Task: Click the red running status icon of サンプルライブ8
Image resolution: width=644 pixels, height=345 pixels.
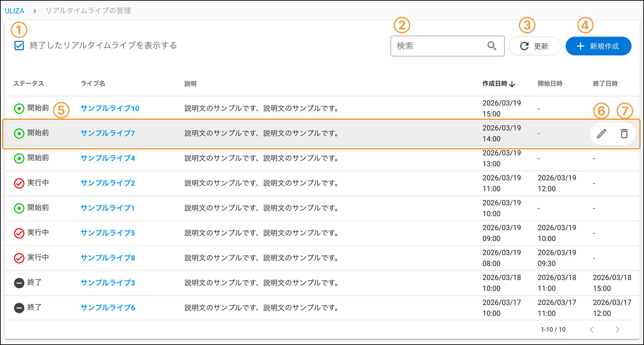Action: [19, 258]
